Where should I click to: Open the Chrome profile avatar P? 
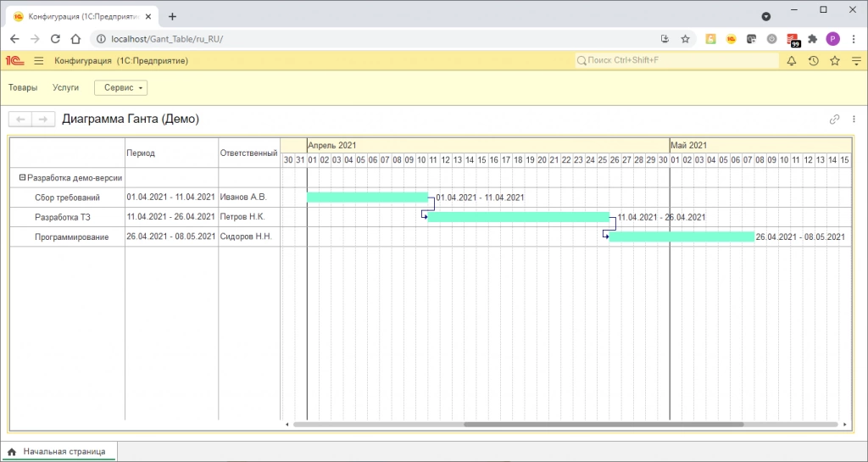tap(832, 39)
